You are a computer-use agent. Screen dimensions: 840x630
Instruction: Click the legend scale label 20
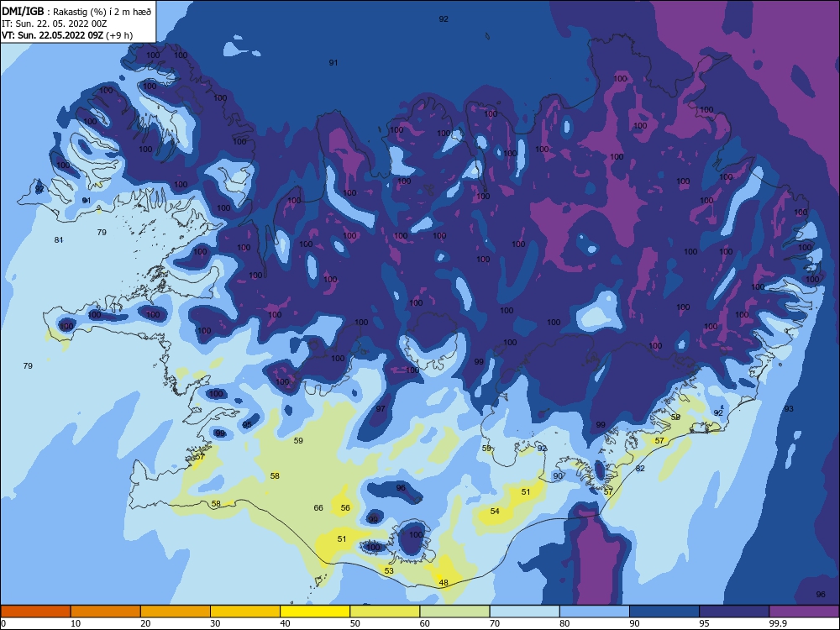pyautogui.click(x=145, y=623)
